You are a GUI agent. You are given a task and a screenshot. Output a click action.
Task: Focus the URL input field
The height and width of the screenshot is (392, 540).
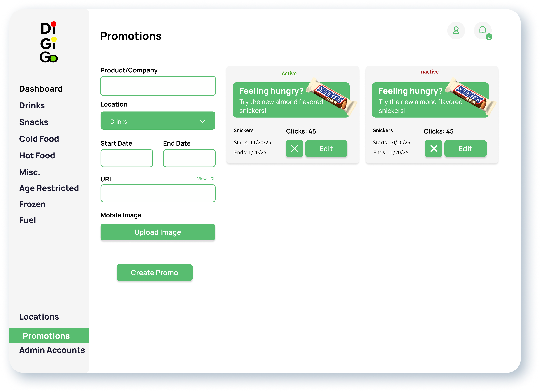pyautogui.click(x=158, y=193)
